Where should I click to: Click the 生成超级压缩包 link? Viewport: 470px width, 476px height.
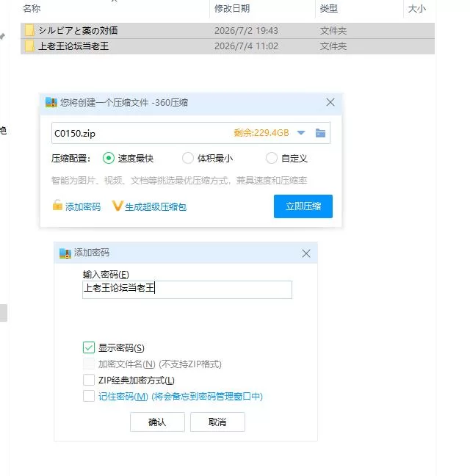click(x=156, y=206)
